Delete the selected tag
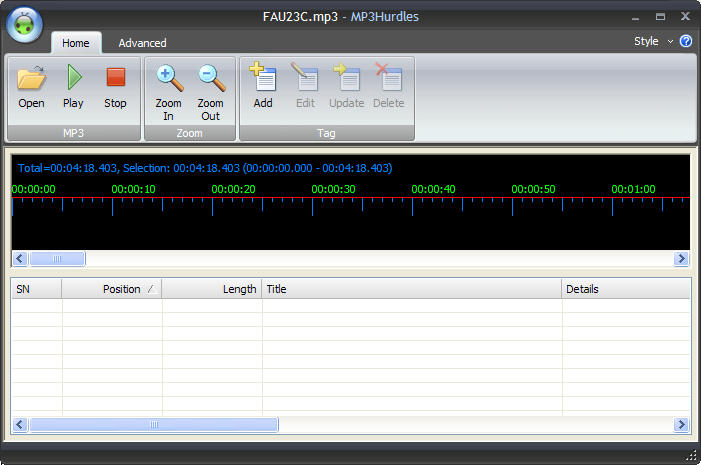 [x=389, y=86]
